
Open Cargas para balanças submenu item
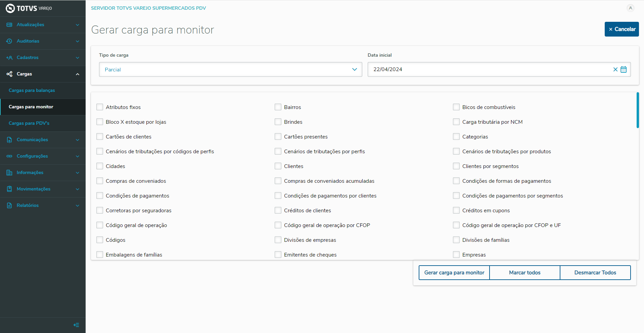pyautogui.click(x=32, y=90)
